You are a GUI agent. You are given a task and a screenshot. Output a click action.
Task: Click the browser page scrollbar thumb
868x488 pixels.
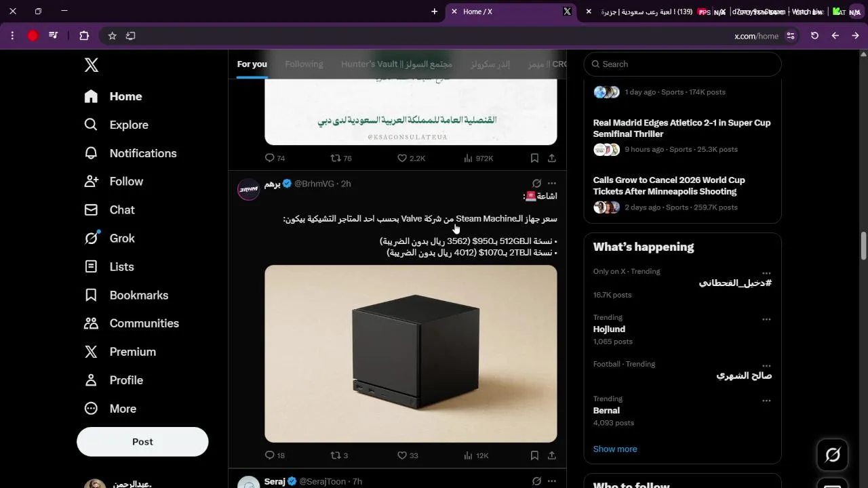[863, 245]
